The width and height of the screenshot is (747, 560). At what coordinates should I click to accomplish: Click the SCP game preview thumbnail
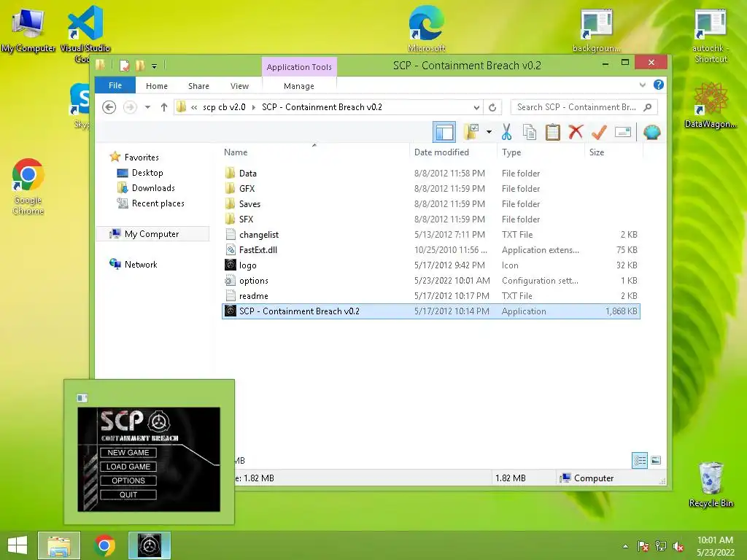[149, 459]
